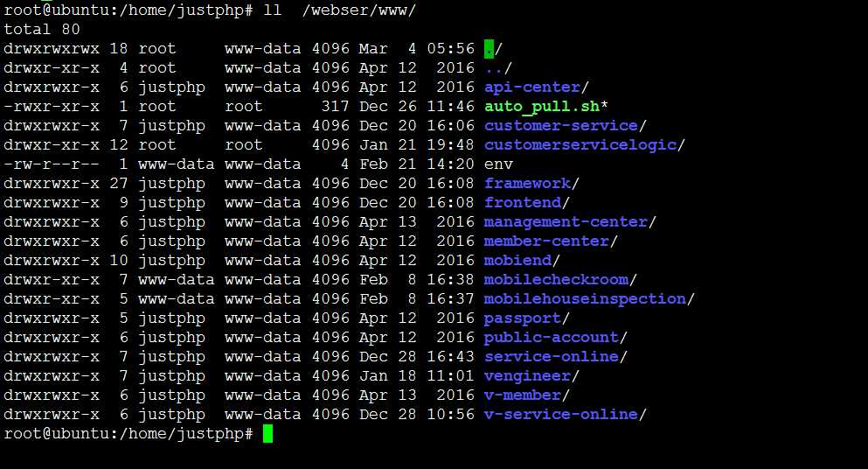The width and height of the screenshot is (868, 469).
Task: Click the passport directory entry
Action: 522,318
